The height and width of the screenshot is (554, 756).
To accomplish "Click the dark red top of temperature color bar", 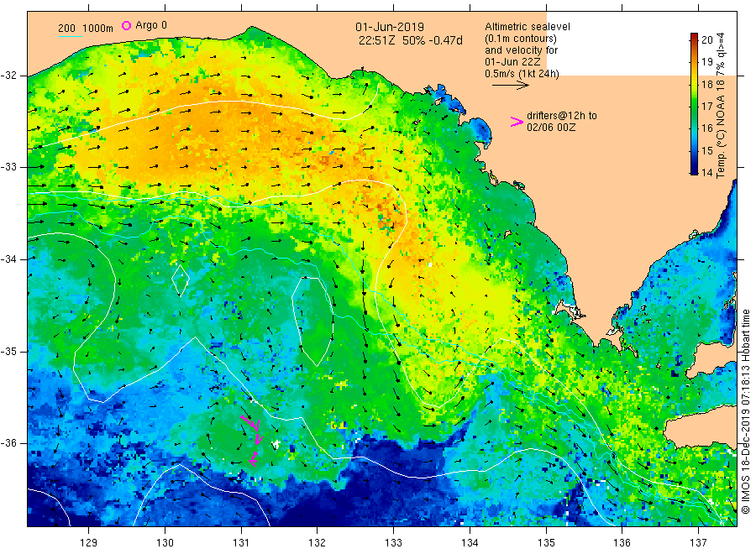I will pyautogui.click(x=695, y=37).
